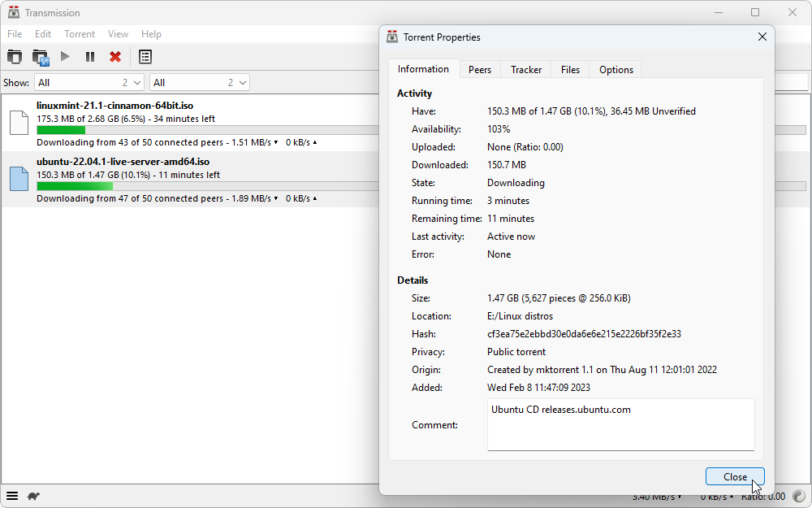Toggle the turtle speed-limit mode

click(x=34, y=496)
